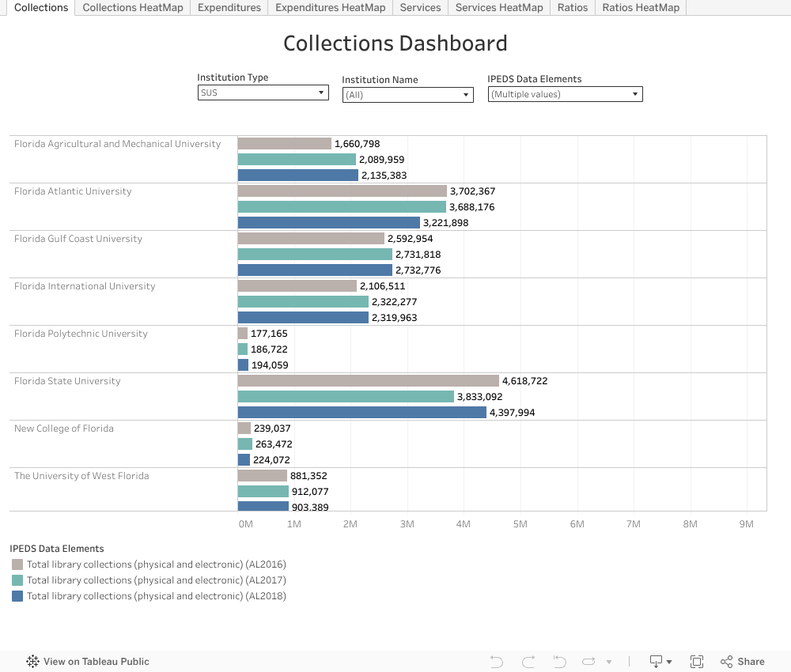Select the AL2018 blue legend swatch
Viewport: 791px width, 672px height.
pos(17,596)
